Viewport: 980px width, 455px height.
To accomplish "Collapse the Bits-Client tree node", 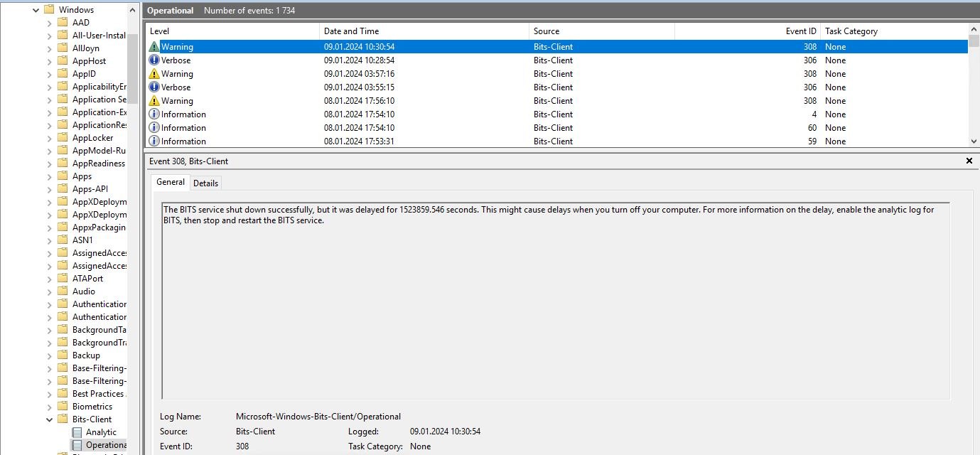I will 49,419.
